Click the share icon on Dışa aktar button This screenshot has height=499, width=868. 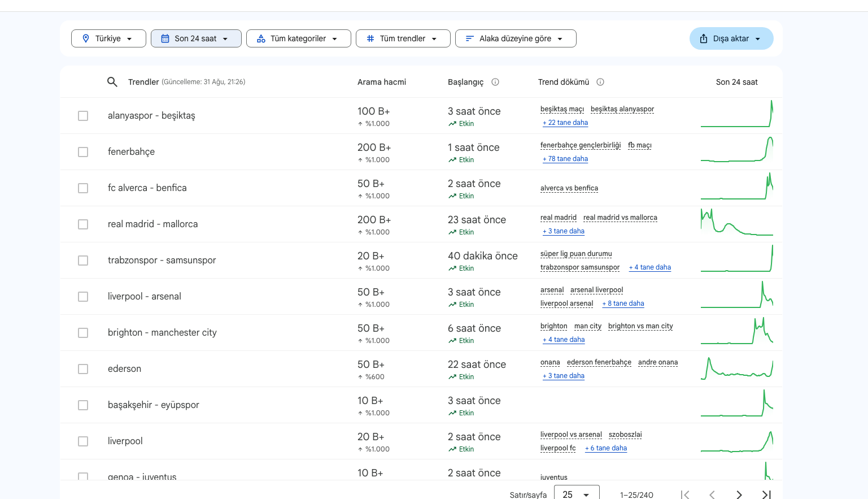coord(703,38)
